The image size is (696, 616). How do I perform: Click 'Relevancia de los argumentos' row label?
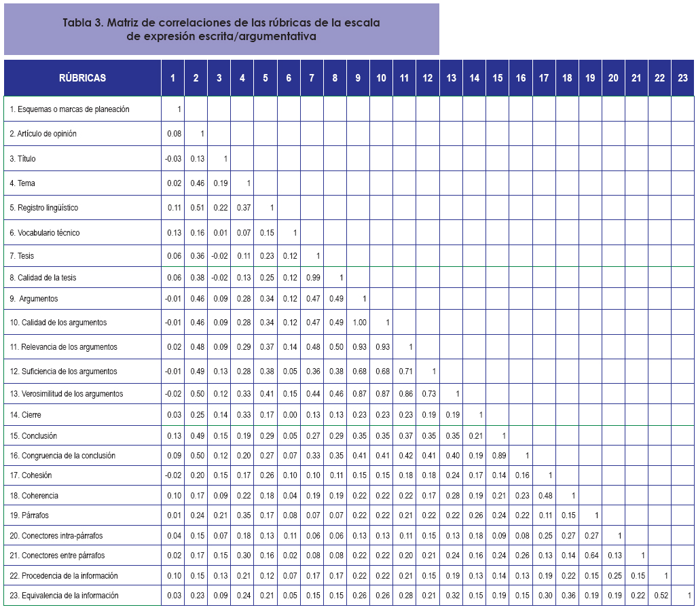pos(63,347)
